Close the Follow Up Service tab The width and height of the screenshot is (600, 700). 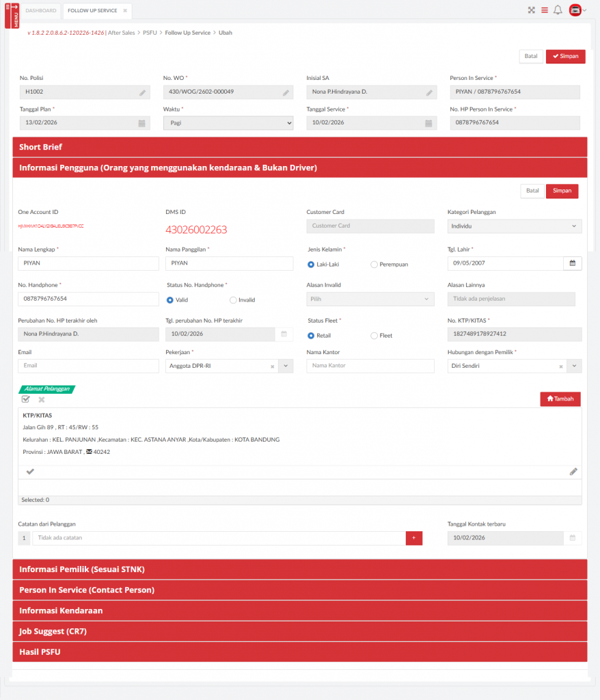coord(125,11)
